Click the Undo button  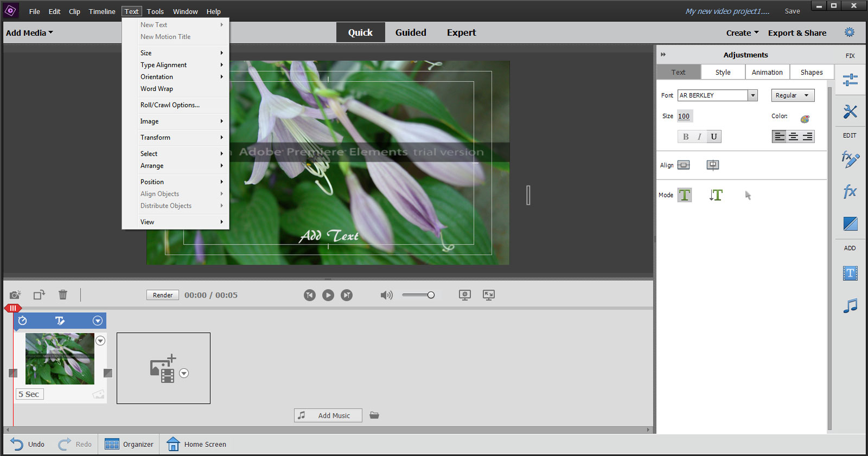tap(27, 444)
